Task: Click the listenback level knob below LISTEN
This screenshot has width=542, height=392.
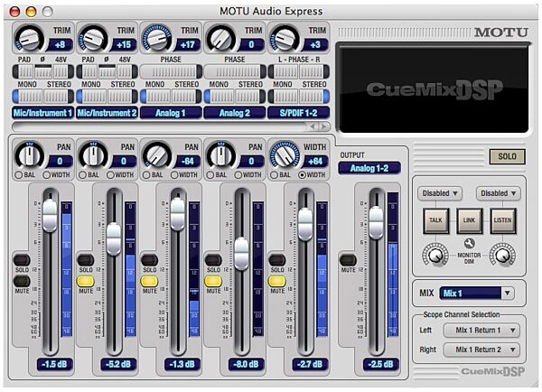Action: (502, 257)
